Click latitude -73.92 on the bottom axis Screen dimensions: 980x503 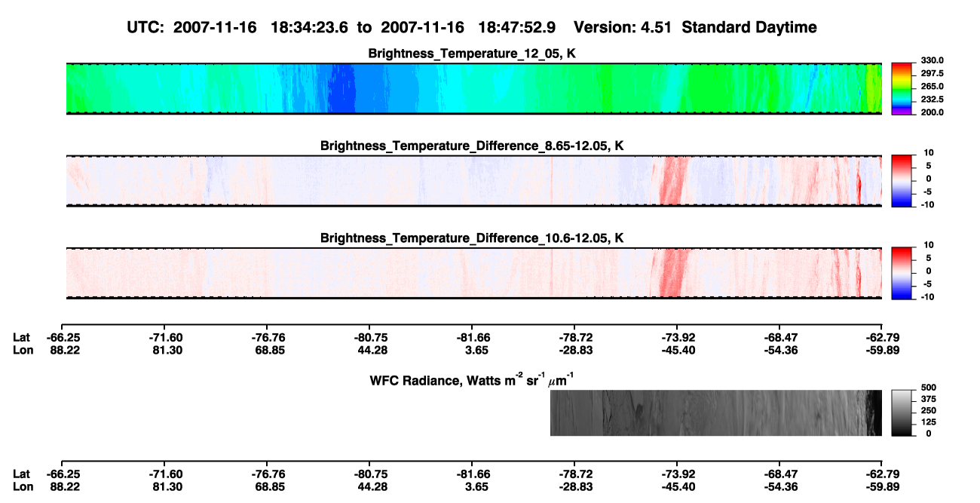pos(678,474)
